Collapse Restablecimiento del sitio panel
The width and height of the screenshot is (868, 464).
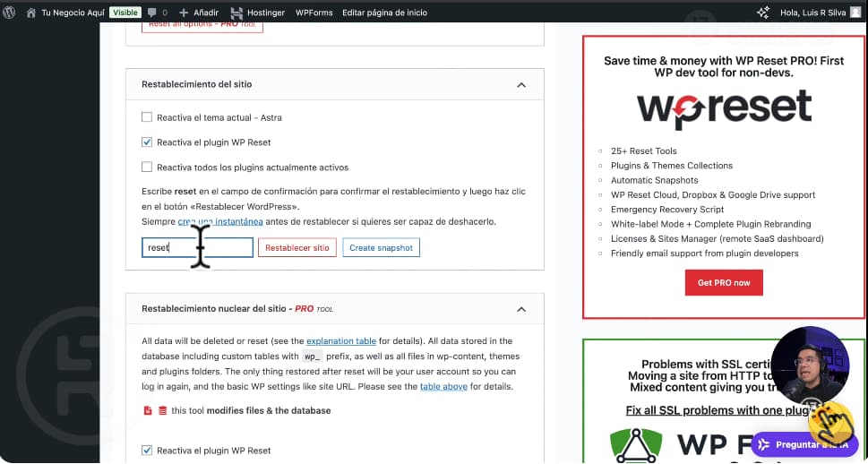point(521,85)
